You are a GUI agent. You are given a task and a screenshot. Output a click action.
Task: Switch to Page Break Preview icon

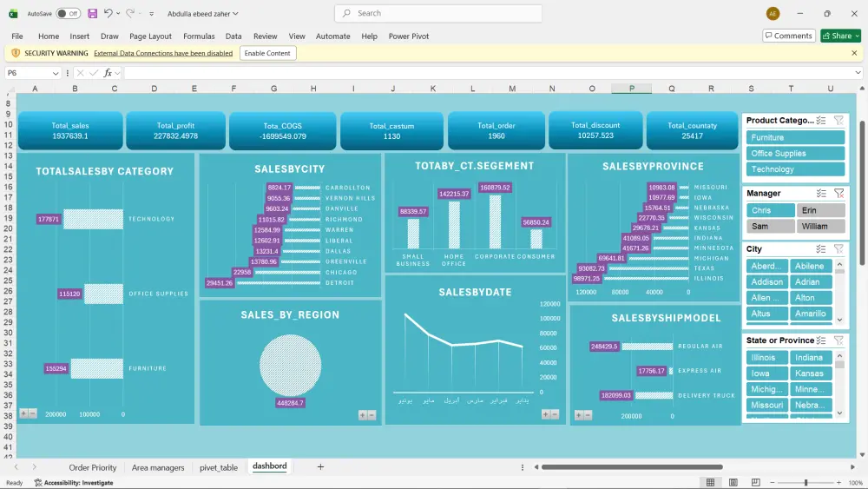tap(756, 482)
